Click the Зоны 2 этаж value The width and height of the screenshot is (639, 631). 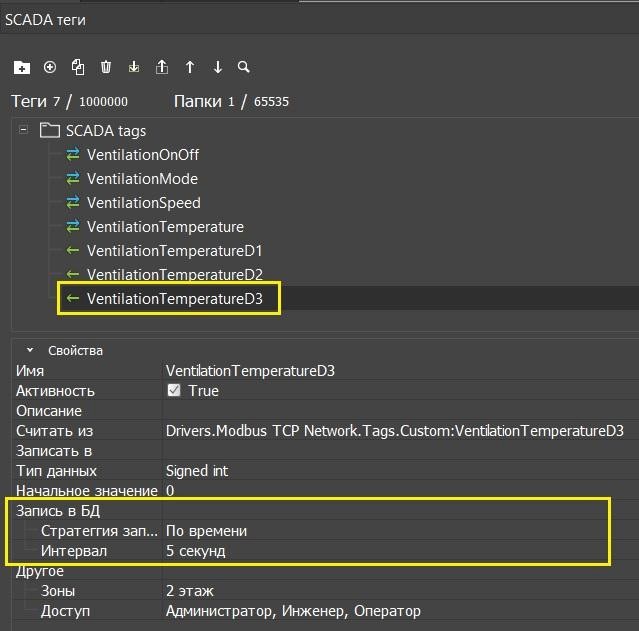pyautogui.click(x=189, y=591)
